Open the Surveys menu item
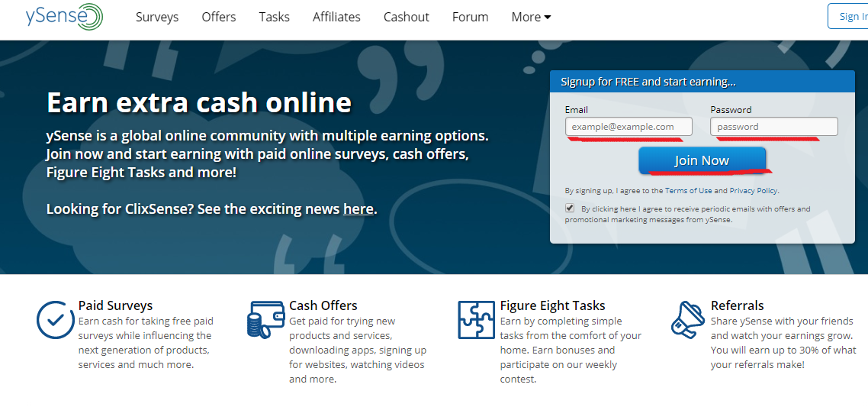868x407 pixels. (x=157, y=18)
